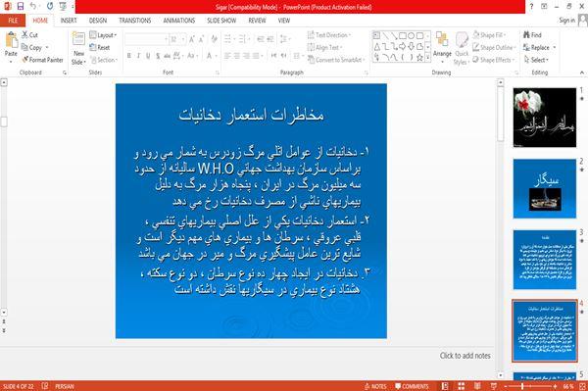Click the zoom slider handle
The image size is (588, 391).
522,386
